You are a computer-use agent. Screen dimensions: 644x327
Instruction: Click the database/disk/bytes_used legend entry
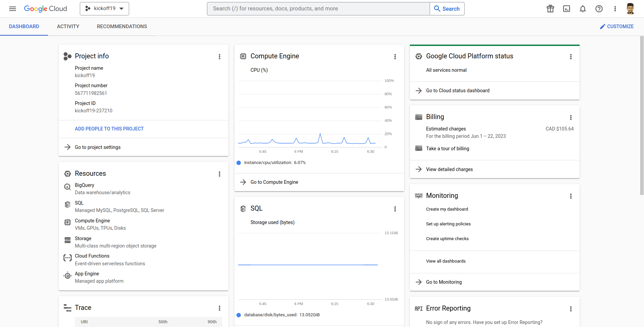click(x=278, y=315)
